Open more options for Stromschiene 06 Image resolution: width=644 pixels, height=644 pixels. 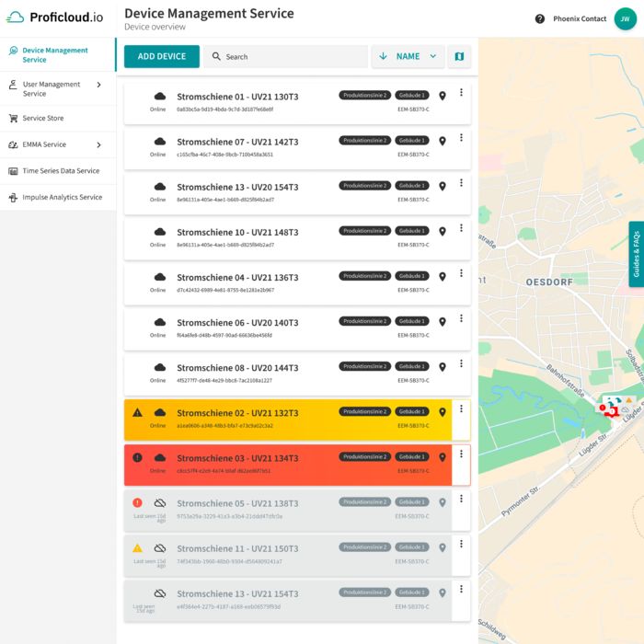[x=461, y=318]
